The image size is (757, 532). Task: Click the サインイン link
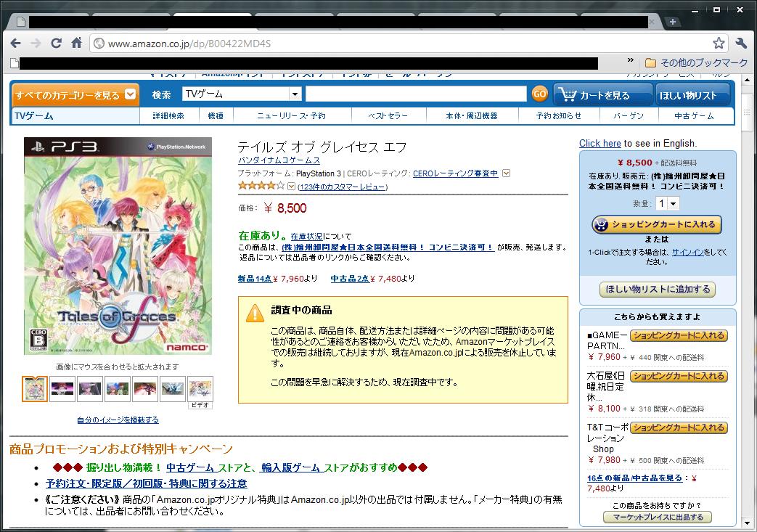(x=688, y=253)
